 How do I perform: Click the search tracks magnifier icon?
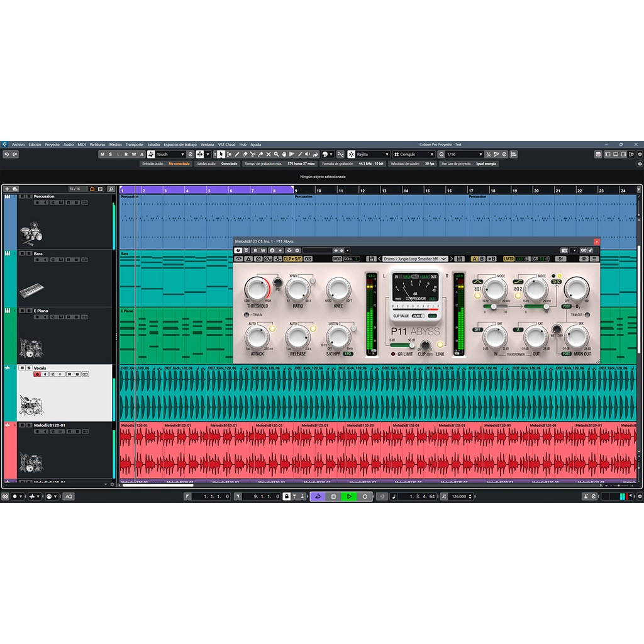[111, 189]
